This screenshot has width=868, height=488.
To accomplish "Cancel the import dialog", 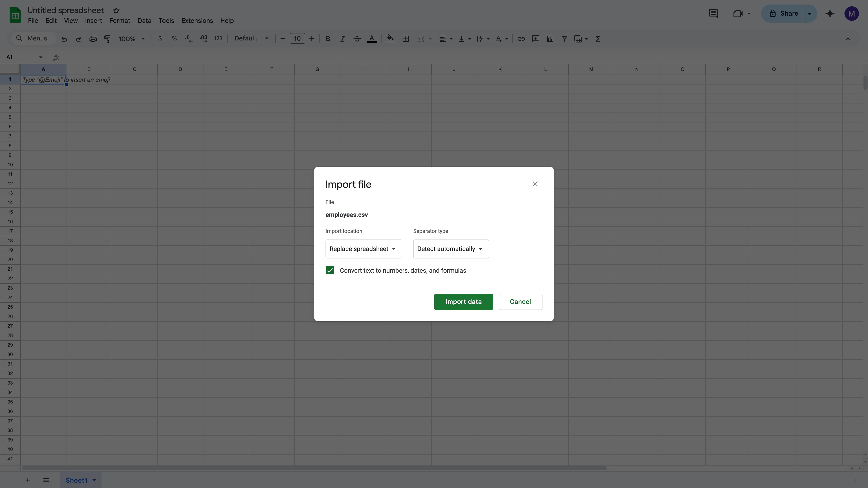I will pos(520,302).
